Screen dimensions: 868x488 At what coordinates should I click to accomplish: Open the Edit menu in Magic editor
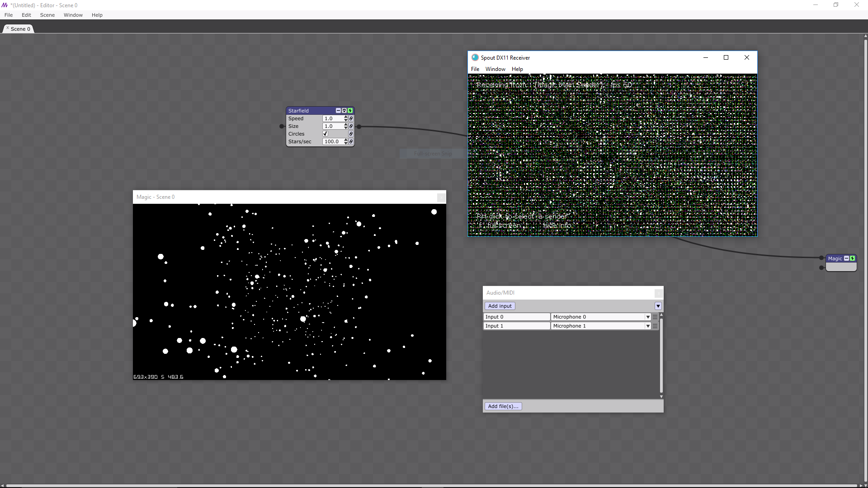click(26, 15)
